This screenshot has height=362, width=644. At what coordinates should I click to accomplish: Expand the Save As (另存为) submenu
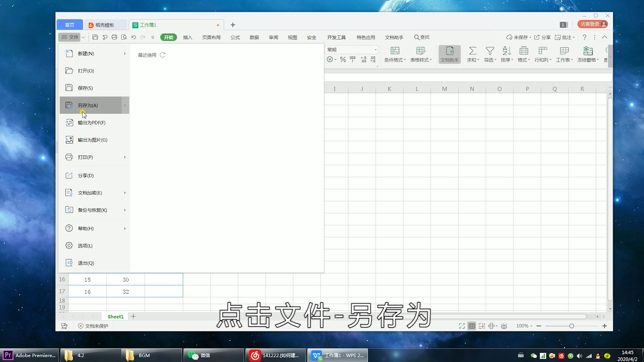click(125, 105)
